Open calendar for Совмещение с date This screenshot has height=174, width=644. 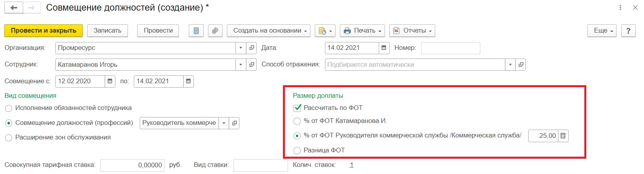click(x=110, y=81)
